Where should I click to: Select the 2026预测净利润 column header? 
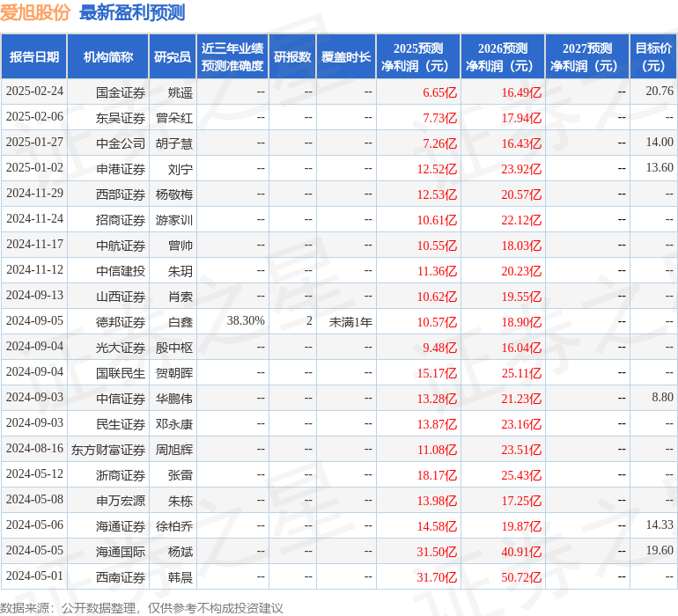tap(503, 56)
